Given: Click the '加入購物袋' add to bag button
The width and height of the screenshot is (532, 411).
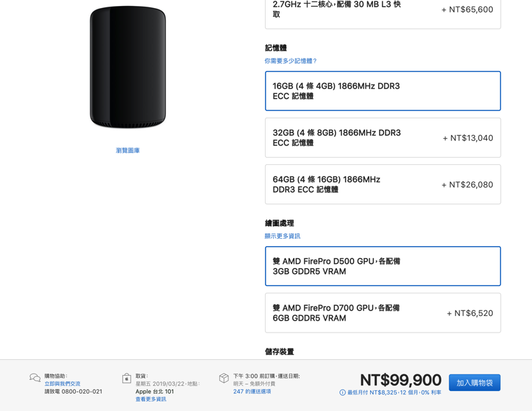Looking at the screenshot, I should pyautogui.click(x=474, y=383).
